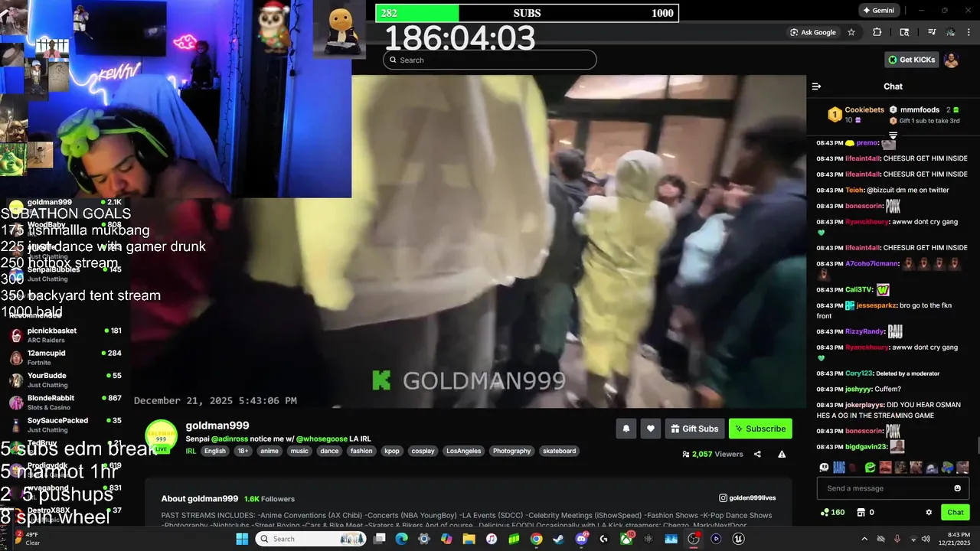Open Unreal Engine from the taskbar

point(738,539)
